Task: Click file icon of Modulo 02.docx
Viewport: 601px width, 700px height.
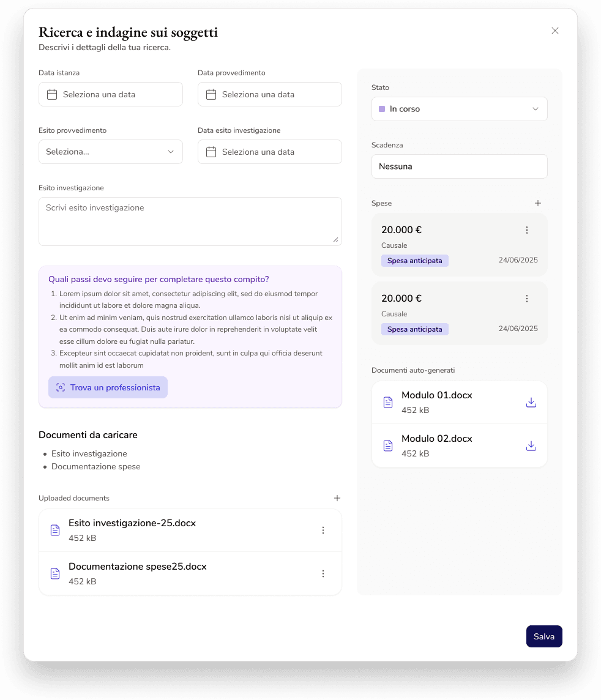Action: click(388, 446)
